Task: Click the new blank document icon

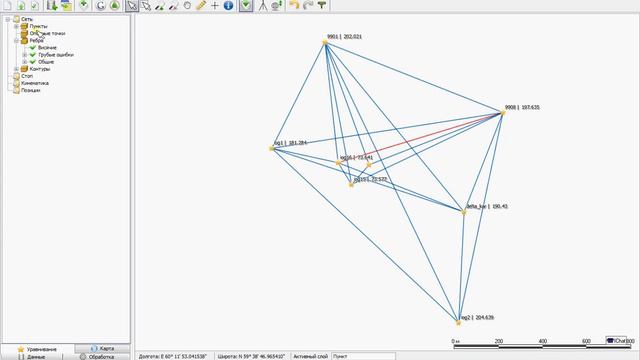Action: coord(8,5)
